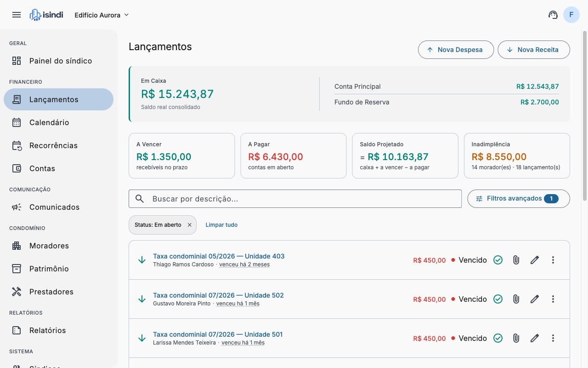Click Gustavo Moreira Pinto name
Screen dimensions: 588x368
tap(182, 304)
